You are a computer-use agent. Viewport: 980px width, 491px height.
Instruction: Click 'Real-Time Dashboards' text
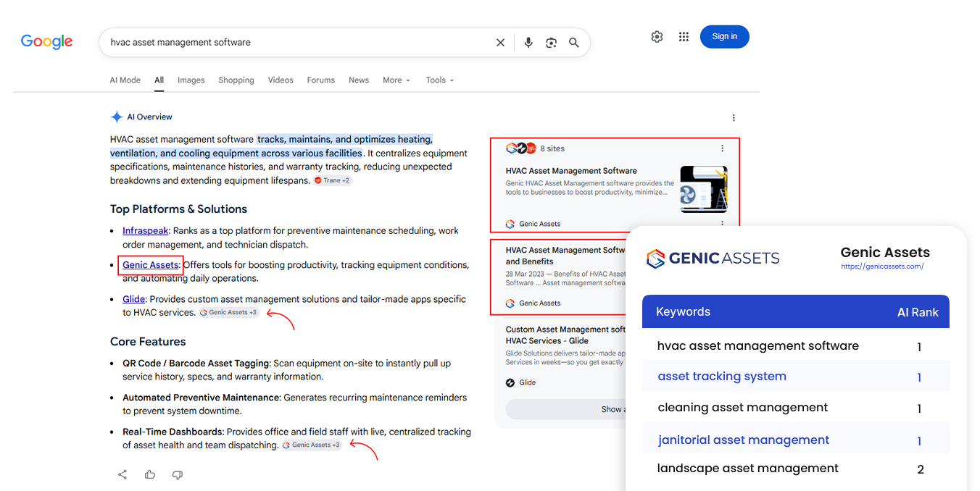tap(172, 432)
